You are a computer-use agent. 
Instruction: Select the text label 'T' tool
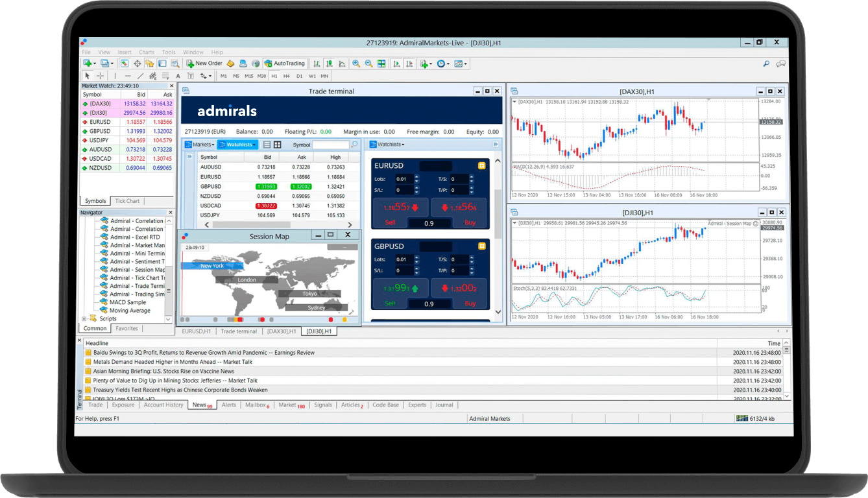pyautogui.click(x=191, y=76)
